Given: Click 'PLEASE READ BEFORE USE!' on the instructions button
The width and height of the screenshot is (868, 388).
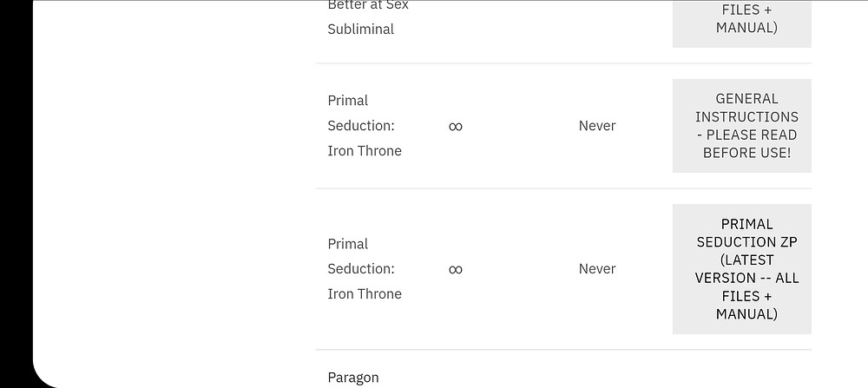Looking at the screenshot, I should coord(746,144).
